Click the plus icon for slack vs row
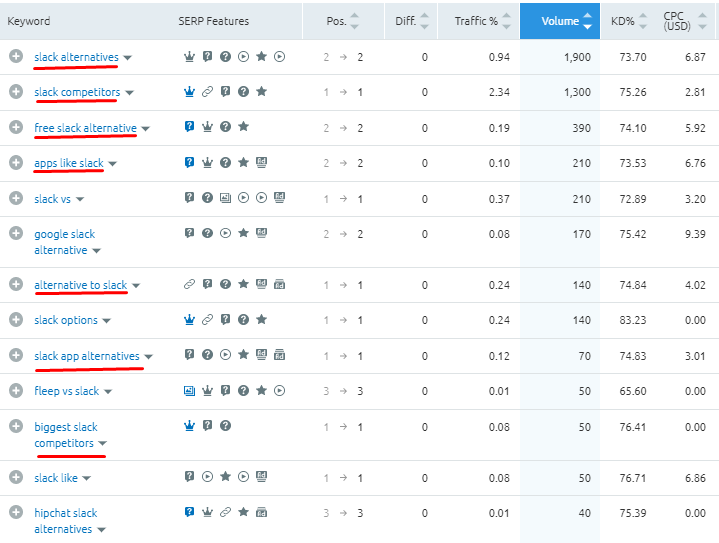Image resolution: width=719 pixels, height=543 pixels. click(16, 198)
